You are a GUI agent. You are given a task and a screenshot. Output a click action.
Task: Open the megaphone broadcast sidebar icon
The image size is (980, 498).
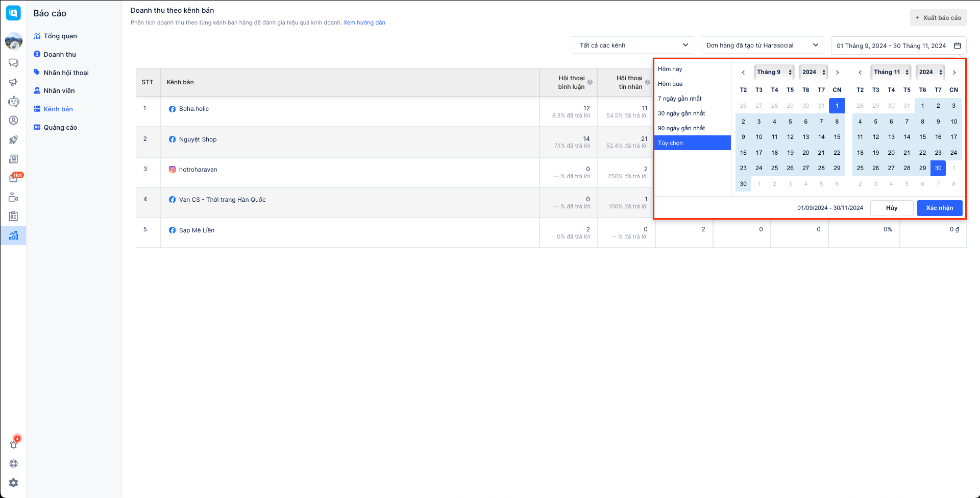pos(14,82)
